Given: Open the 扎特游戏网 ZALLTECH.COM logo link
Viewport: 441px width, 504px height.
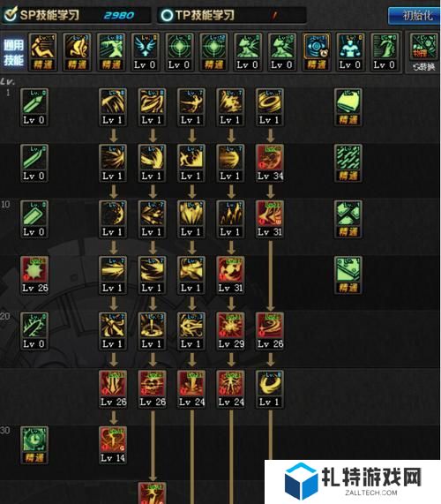Looking at the screenshot, I should point(352,481).
